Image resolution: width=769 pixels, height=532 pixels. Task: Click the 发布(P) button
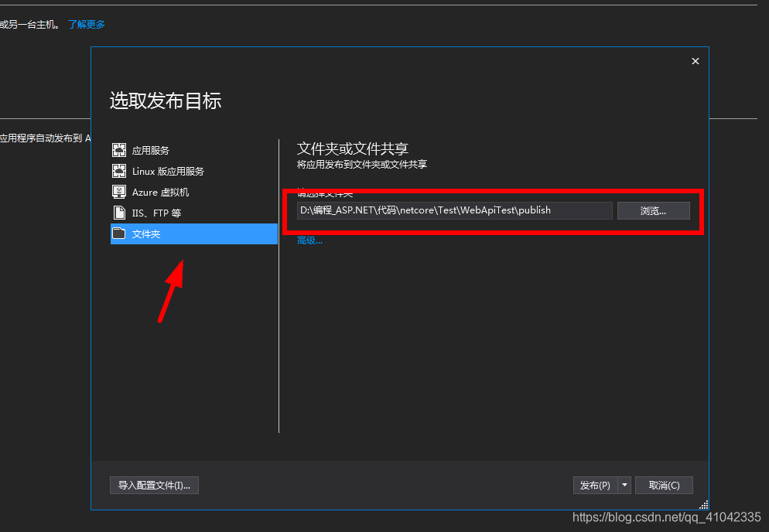point(596,485)
